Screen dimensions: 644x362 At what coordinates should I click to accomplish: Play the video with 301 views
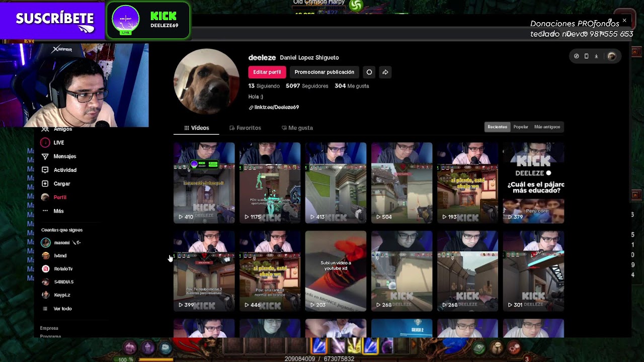pos(533,271)
